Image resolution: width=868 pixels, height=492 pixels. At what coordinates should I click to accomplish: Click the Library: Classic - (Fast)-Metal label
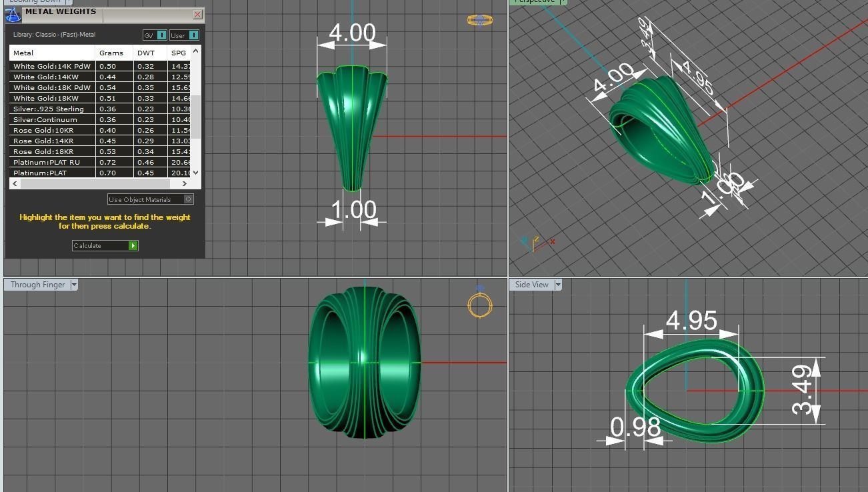(x=54, y=35)
